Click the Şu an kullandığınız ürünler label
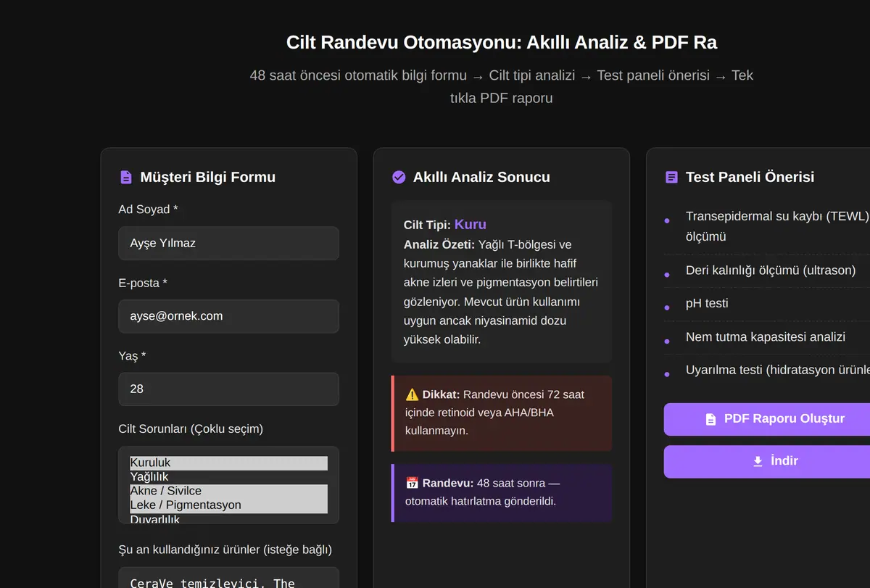Image resolution: width=870 pixels, height=588 pixels. click(x=225, y=550)
